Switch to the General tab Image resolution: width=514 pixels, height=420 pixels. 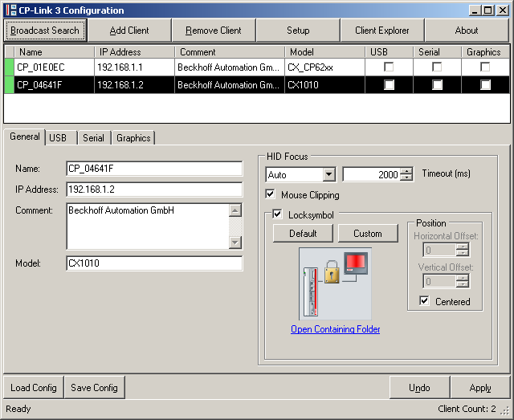point(25,137)
